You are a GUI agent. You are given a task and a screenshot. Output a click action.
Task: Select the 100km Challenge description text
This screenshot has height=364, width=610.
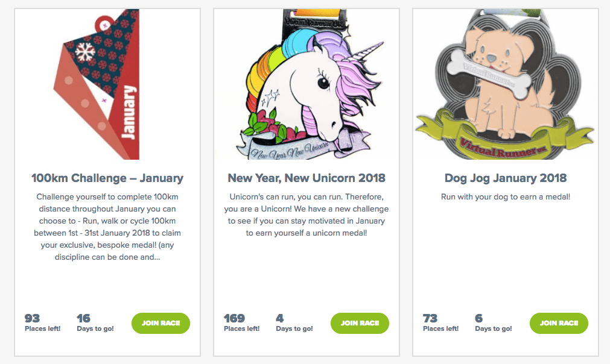click(107, 227)
